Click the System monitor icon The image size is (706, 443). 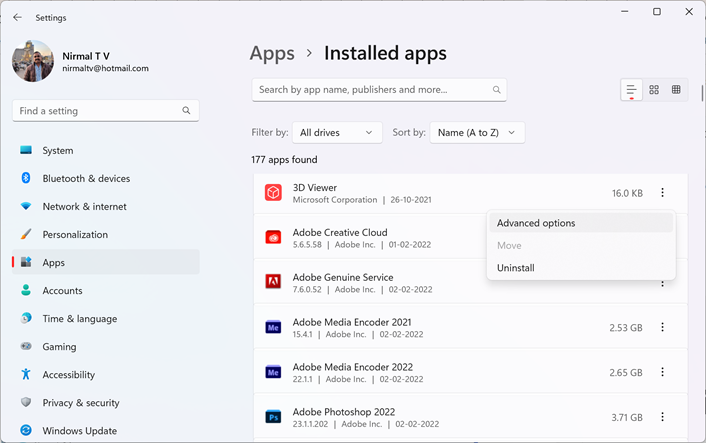coord(26,150)
